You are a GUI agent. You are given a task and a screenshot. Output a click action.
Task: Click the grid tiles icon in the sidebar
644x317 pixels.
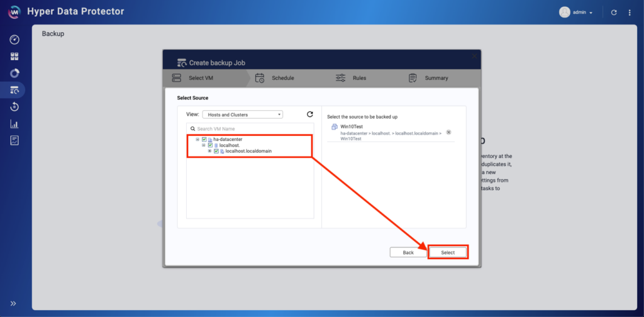point(14,57)
